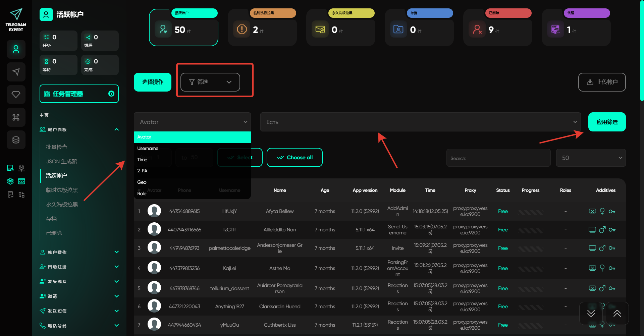Screen dimensions: 644x336
Task: Click the key icon in row 1
Action: tap(612, 211)
